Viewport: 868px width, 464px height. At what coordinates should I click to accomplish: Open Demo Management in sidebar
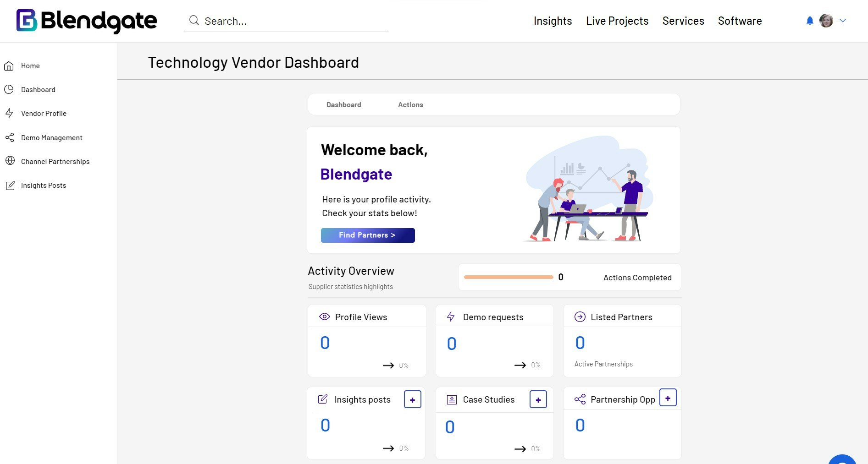(x=52, y=138)
